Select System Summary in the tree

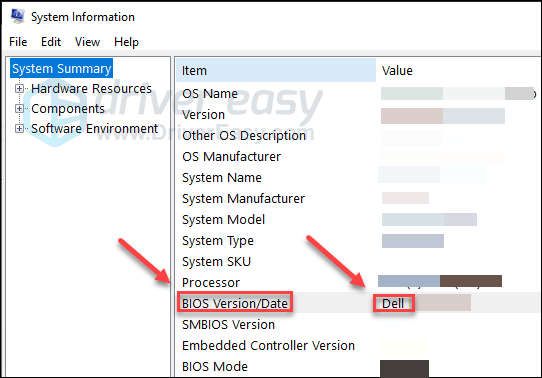point(62,68)
